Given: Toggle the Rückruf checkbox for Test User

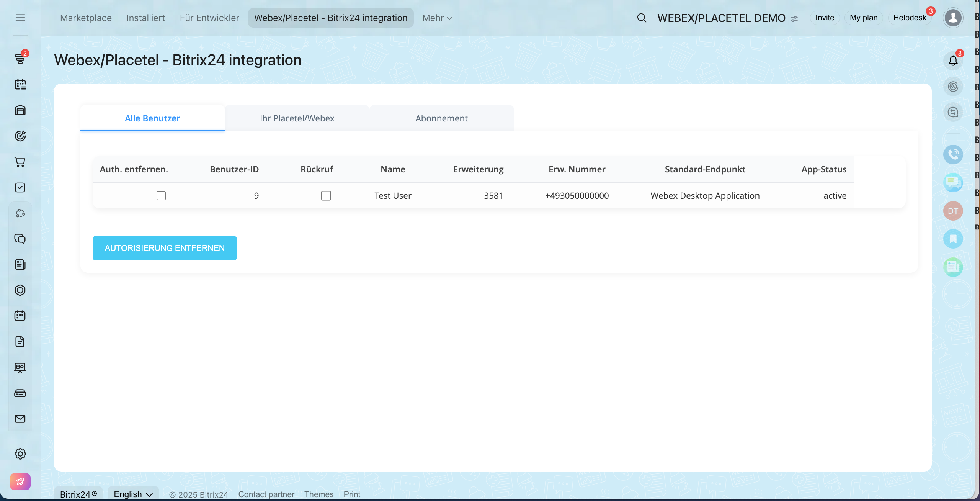Looking at the screenshot, I should pyautogui.click(x=326, y=196).
